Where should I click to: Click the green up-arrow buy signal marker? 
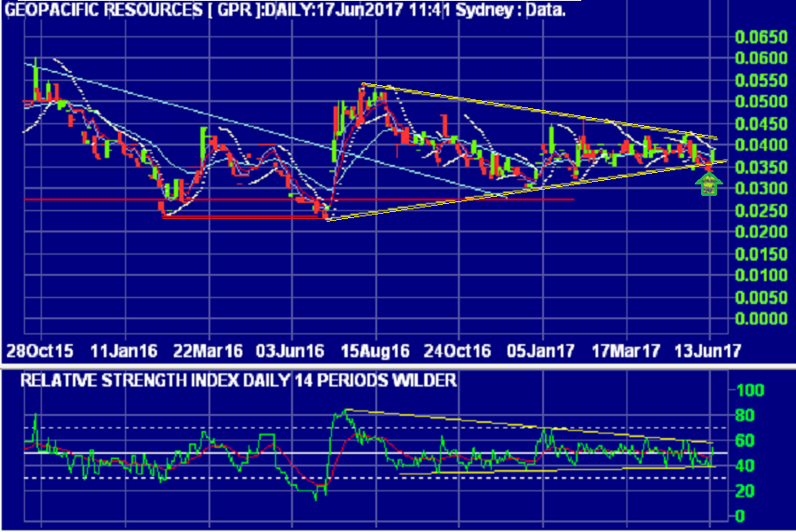pyautogui.click(x=709, y=183)
